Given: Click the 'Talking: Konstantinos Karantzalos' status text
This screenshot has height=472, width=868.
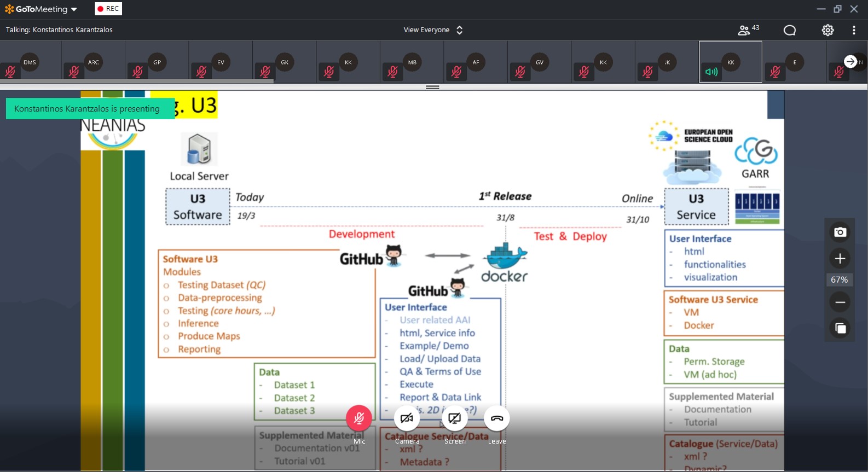Looking at the screenshot, I should pos(59,30).
